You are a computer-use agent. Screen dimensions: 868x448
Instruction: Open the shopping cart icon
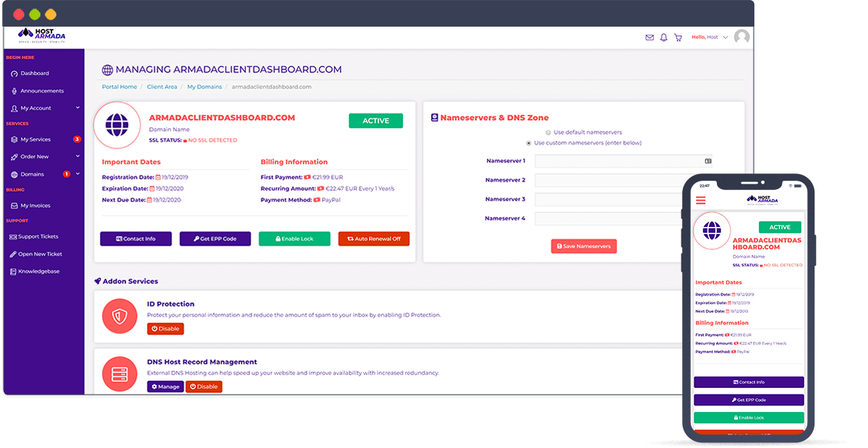(x=678, y=38)
